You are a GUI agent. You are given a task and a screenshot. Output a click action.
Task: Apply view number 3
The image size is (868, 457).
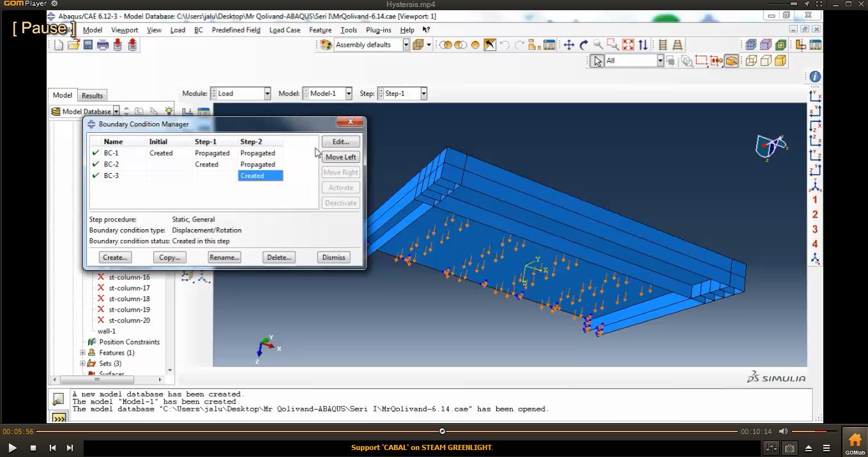coord(815,229)
